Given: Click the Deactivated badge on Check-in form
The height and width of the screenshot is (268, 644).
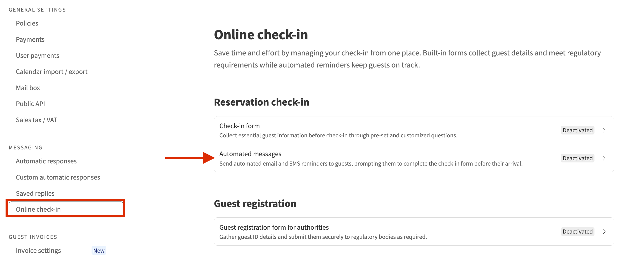Looking at the screenshot, I should (x=578, y=130).
